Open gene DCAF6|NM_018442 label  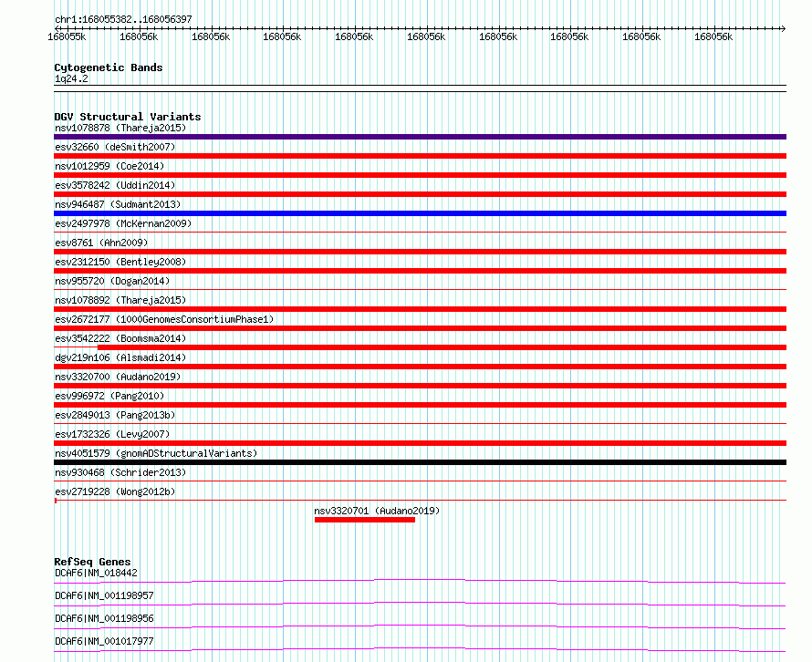click(96, 573)
